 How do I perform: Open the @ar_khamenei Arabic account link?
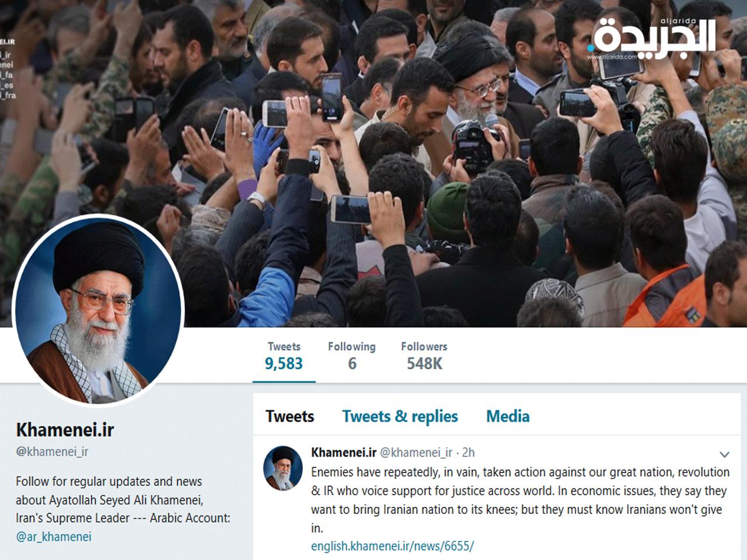54,537
